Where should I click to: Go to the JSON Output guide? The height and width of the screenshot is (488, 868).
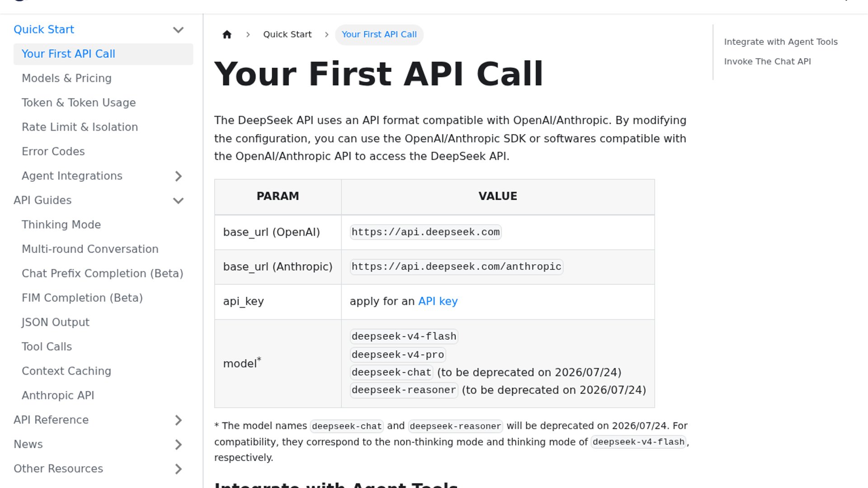coord(56,322)
